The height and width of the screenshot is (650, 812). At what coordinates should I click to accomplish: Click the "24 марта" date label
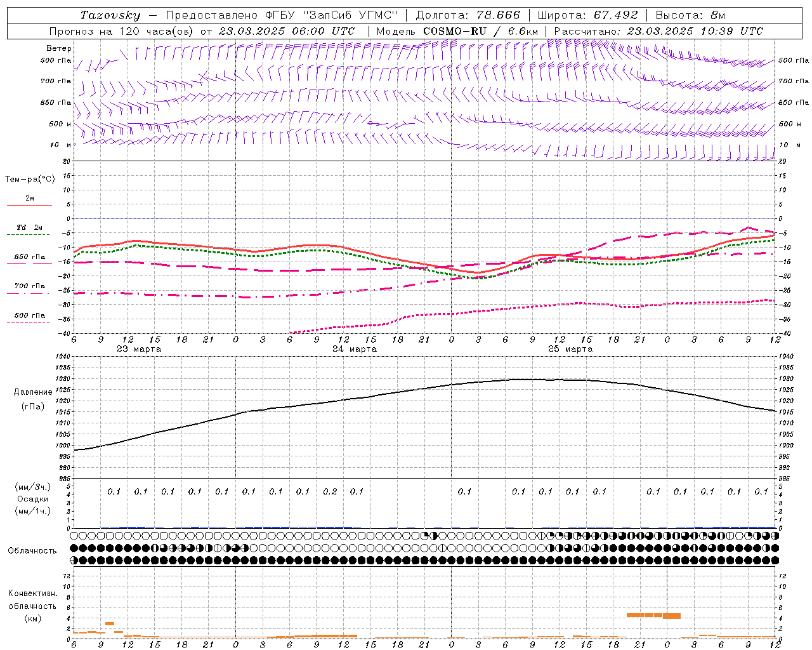click(x=355, y=349)
